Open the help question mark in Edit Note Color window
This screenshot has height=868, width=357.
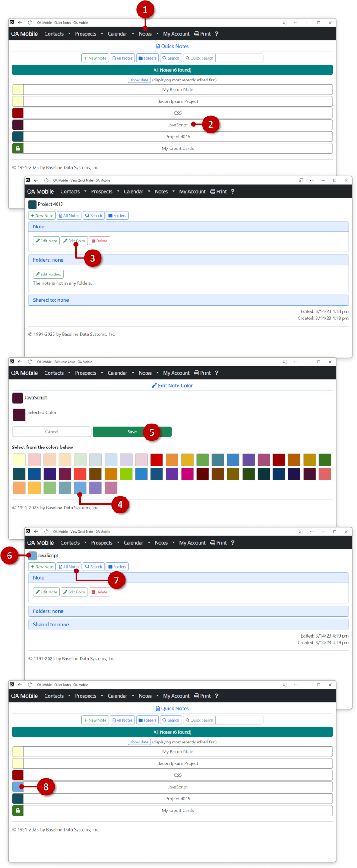(x=217, y=373)
